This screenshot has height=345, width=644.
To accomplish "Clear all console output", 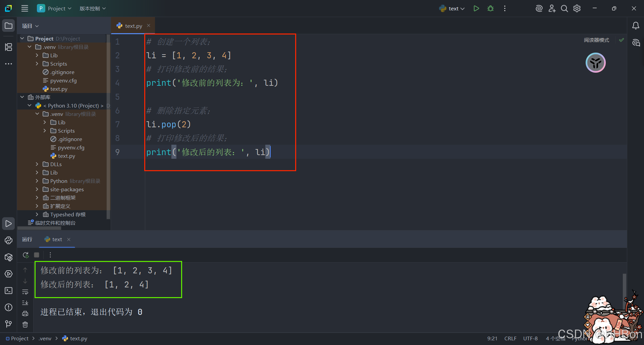I will (x=25, y=325).
